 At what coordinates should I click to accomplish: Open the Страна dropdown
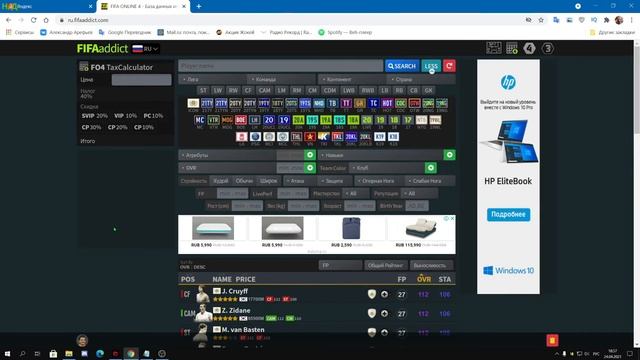pos(421,79)
